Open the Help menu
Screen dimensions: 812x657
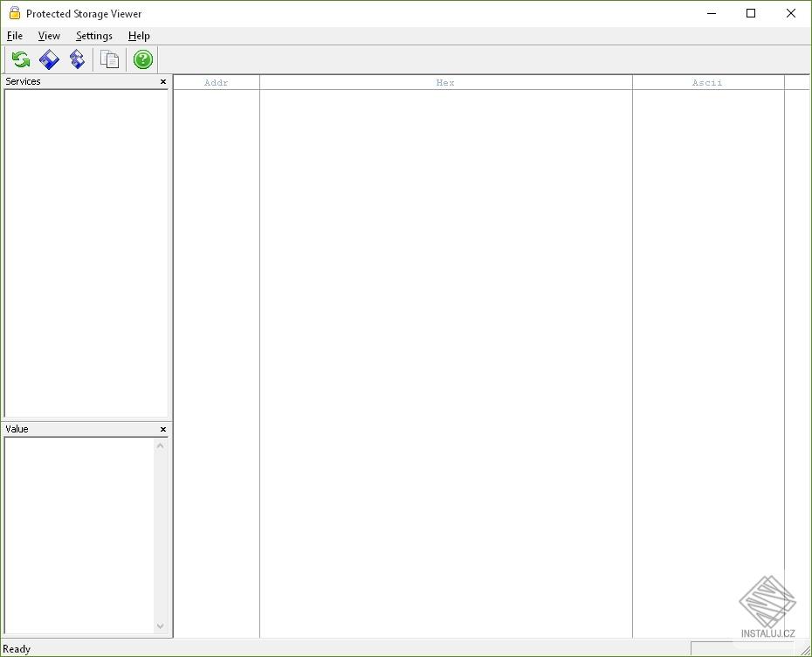[138, 36]
